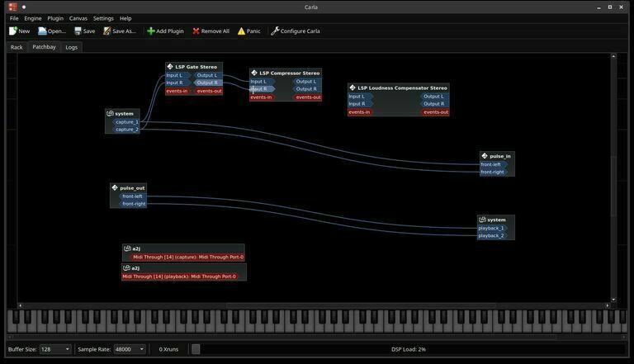
Task: Open the Buffer Size dropdown
Action: pyautogui.click(x=55, y=349)
